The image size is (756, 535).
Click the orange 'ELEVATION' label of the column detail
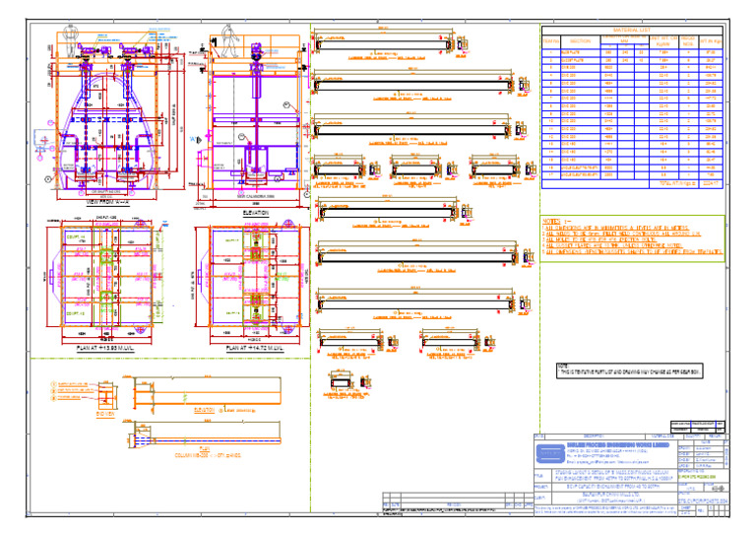(x=204, y=410)
